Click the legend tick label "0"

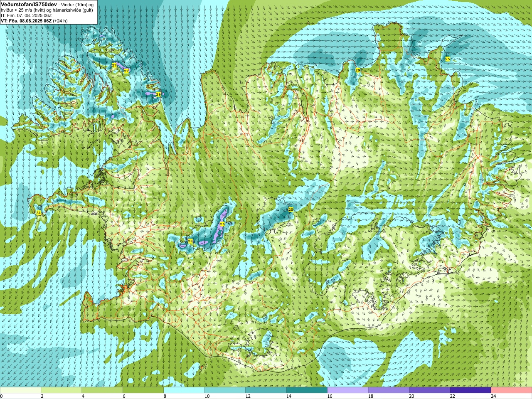point(2,396)
